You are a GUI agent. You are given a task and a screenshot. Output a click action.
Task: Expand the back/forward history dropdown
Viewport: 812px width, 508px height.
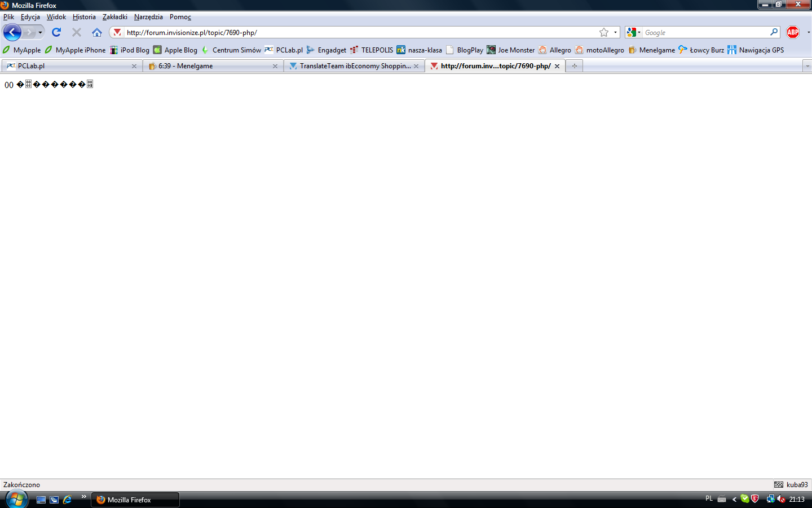(x=40, y=32)
